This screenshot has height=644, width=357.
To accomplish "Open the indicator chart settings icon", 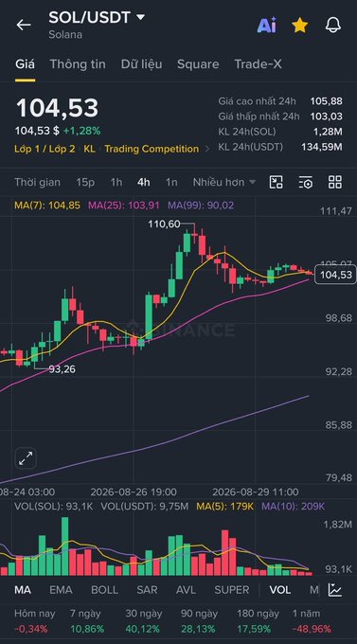I will 335,590.
